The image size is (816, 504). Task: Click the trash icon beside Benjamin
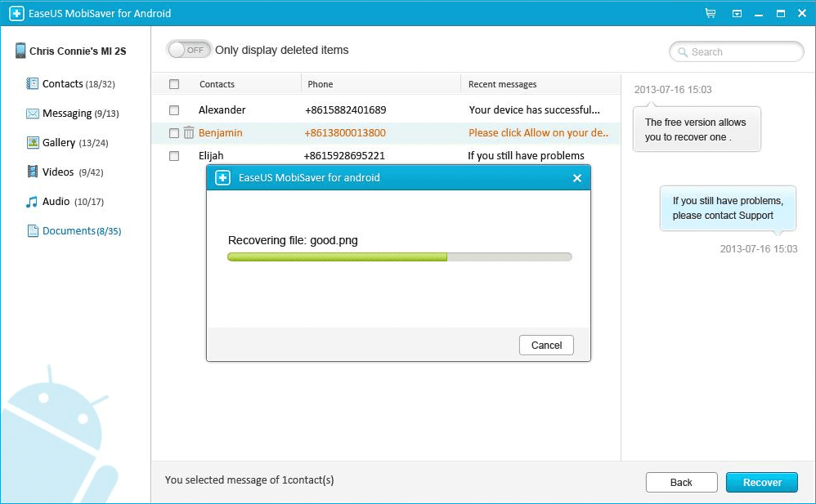pos(189,132)
